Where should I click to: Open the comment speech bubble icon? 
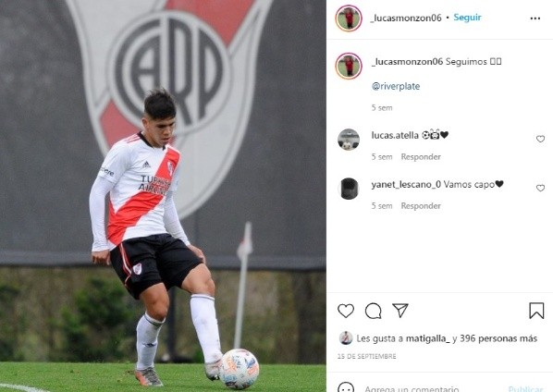click(373, 311)
